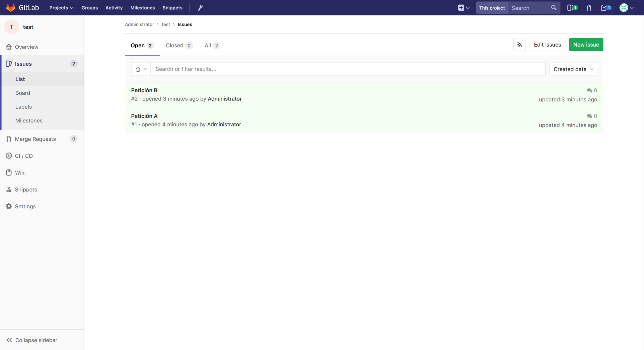Image resolution: width=644 pixels, height=350 pixels.
Task: Click the GitLab fox logo
Action: (x=11, y=8)
